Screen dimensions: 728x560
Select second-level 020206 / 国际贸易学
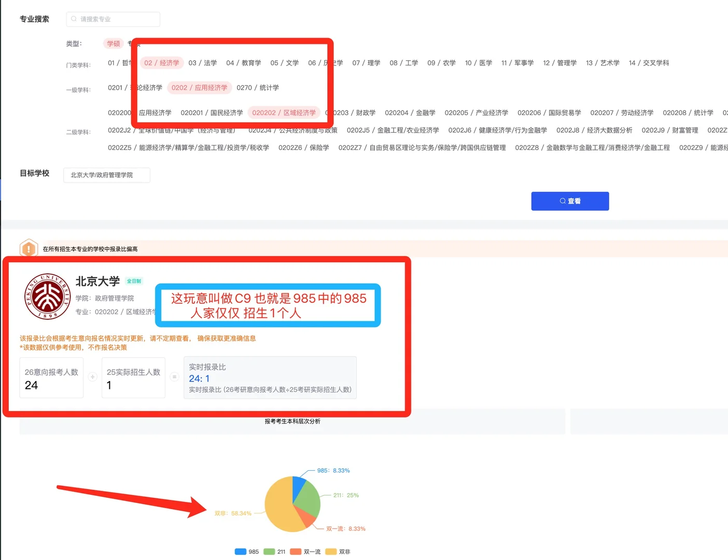pyautogui.click(x=549, y=113)
